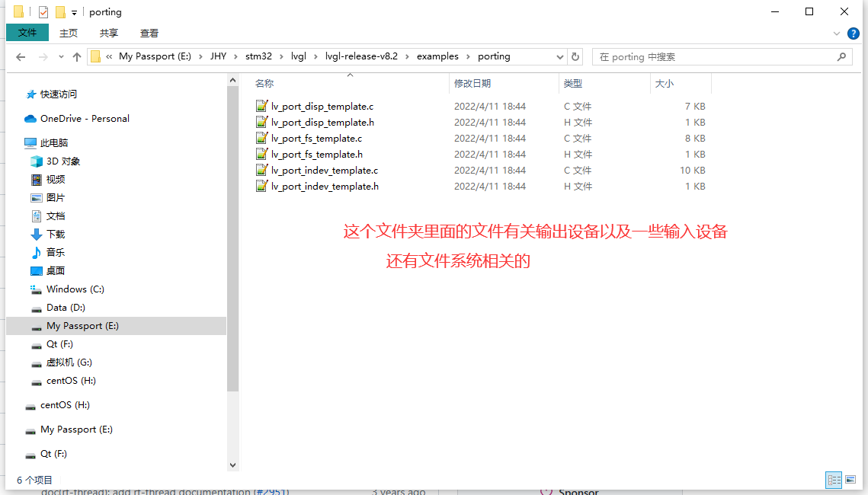Image resolution: width=868 pixels, height=495 pixels.
Task: Click 10 KB size of indev_template.c
Action: tap(693, 171)
